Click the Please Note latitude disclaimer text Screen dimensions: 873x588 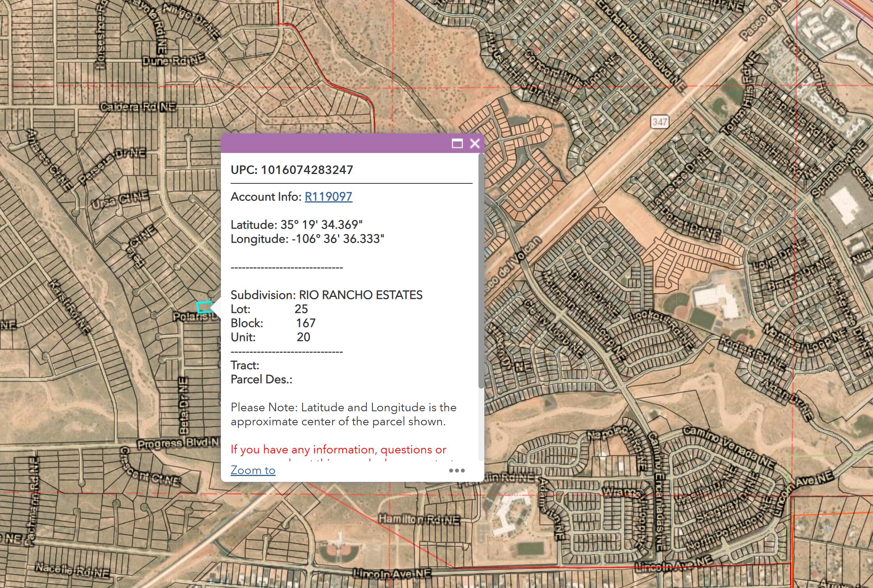point(343,414)
